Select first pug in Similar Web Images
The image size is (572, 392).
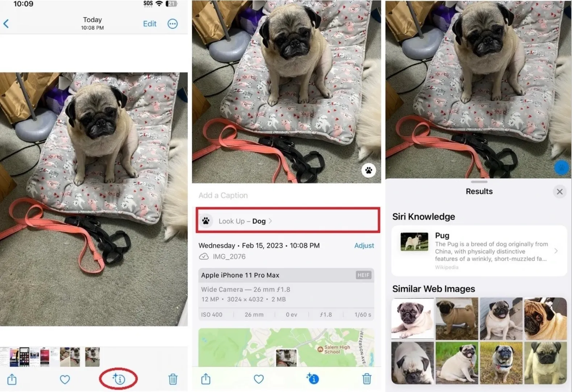pos(413,318)
